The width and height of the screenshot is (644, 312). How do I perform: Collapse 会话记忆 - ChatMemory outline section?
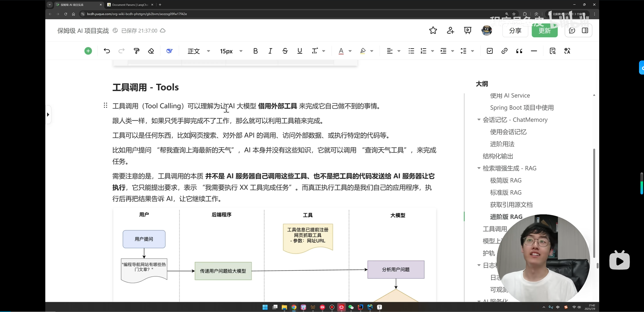(x=479, y=119)
